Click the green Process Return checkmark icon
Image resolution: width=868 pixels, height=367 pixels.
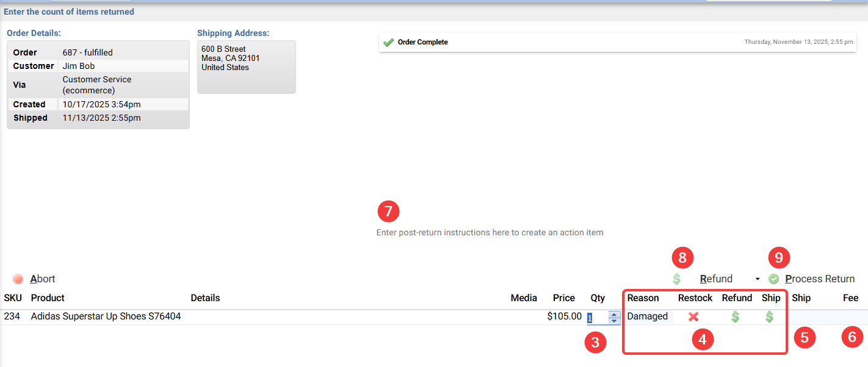tap(774, 279)
